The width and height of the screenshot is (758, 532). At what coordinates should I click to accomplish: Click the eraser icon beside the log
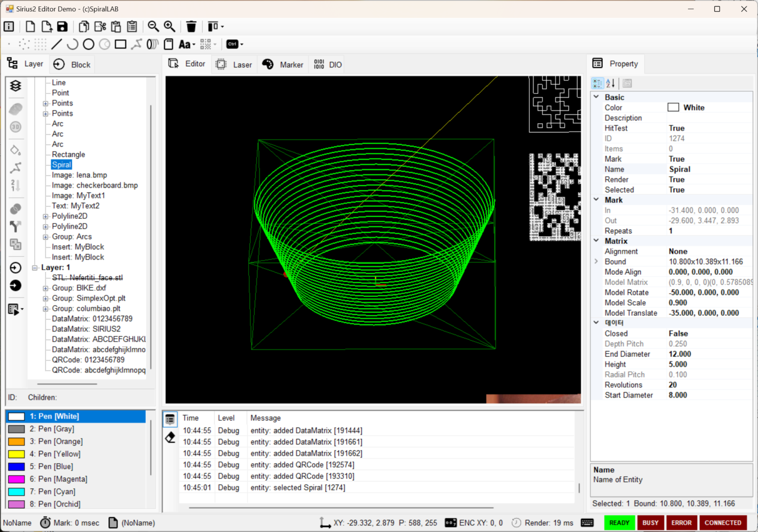pos(170,437)
